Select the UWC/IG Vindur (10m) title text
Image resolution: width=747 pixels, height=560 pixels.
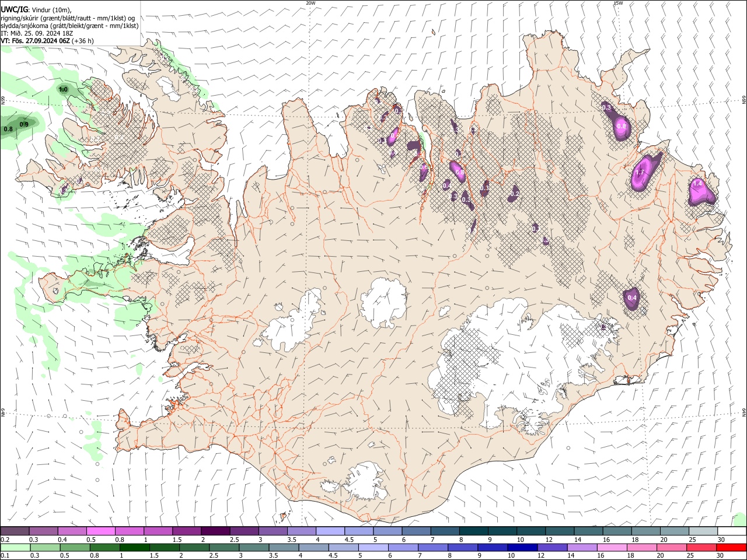[36, 9]
